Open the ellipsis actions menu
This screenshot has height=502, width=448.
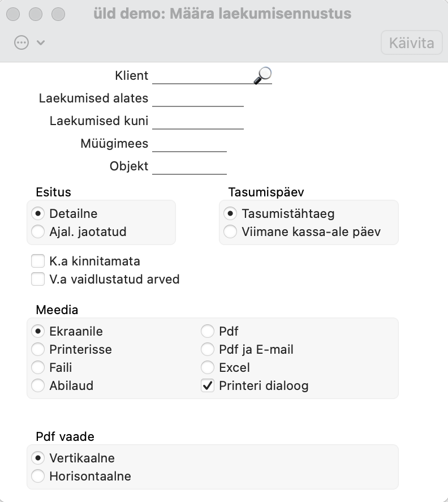point(21,42)
